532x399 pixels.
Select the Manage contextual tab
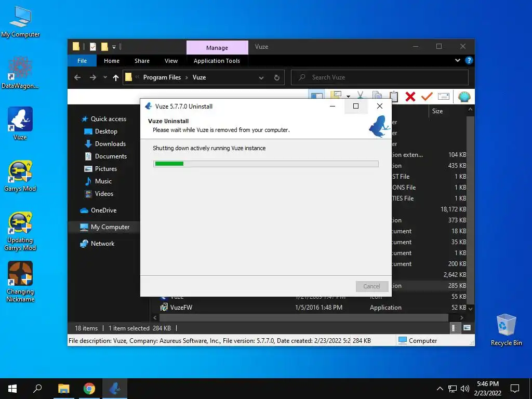point(217,47)
